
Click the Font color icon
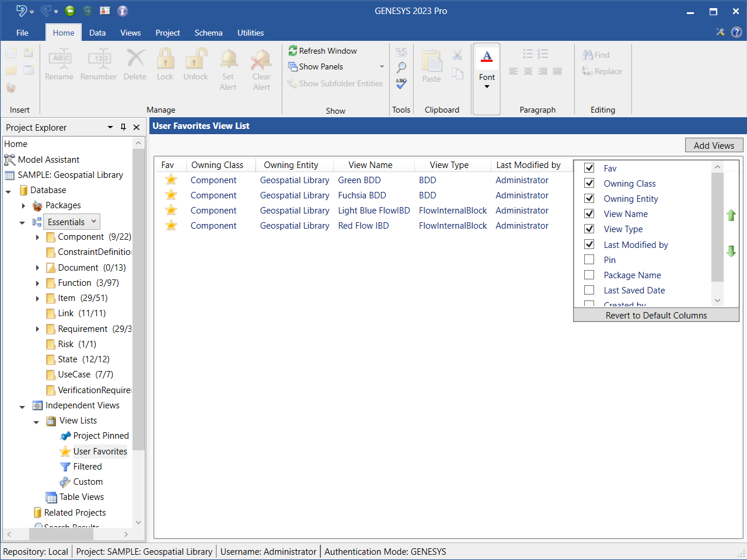[487, 57]
